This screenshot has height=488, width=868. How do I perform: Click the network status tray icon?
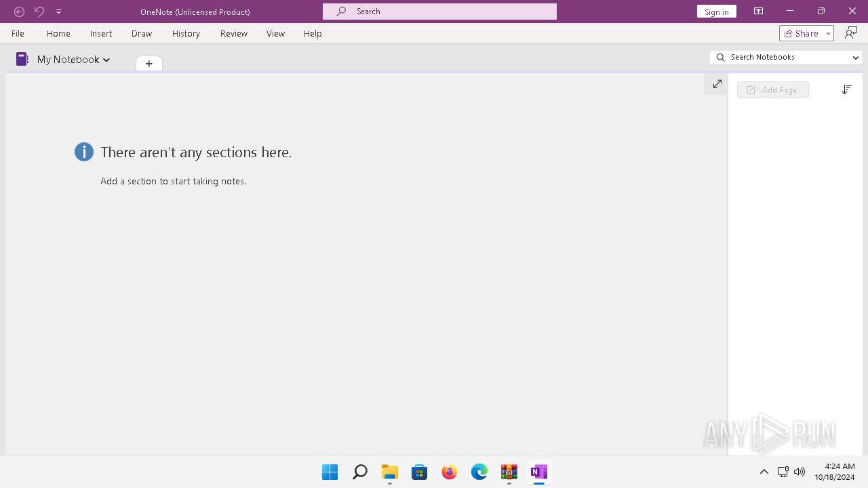(783, 472)
